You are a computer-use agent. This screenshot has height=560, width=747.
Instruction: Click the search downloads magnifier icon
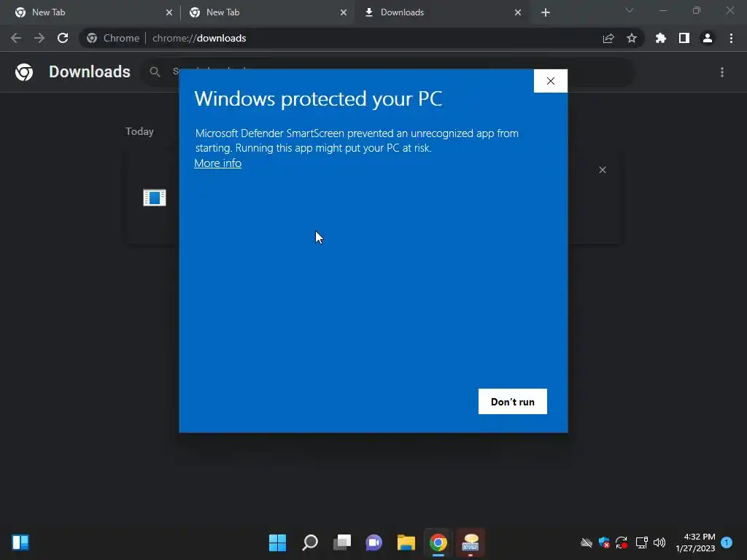pos(155,72)
